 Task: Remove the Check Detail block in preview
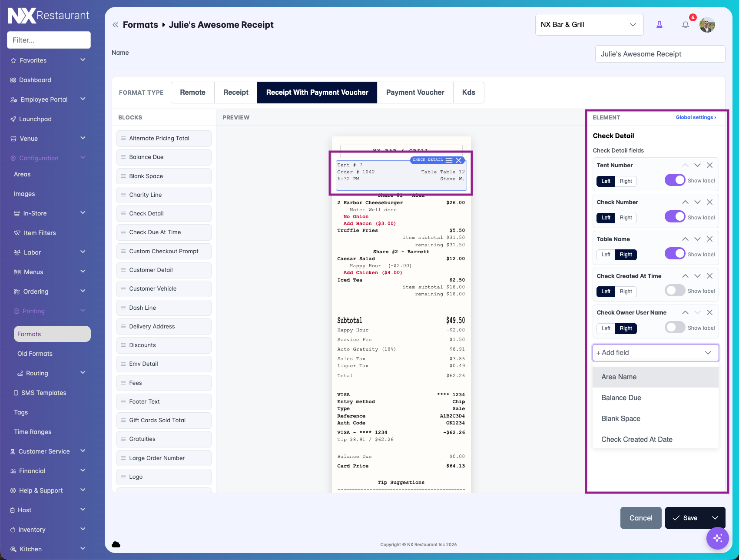(x=458, y=160)
